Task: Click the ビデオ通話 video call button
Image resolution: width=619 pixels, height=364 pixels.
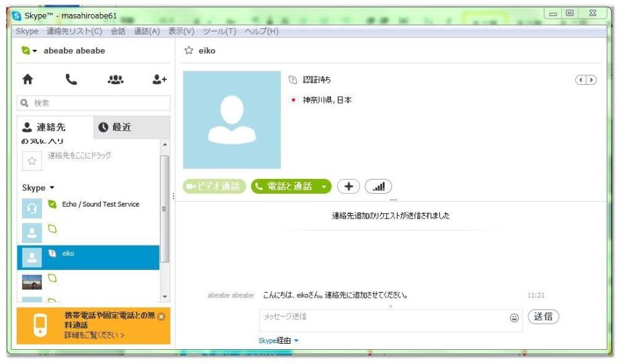Action: 215,186
